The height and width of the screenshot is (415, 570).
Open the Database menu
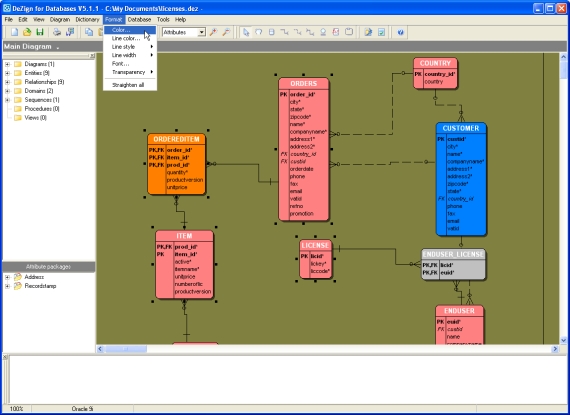(x=139, y=20)
